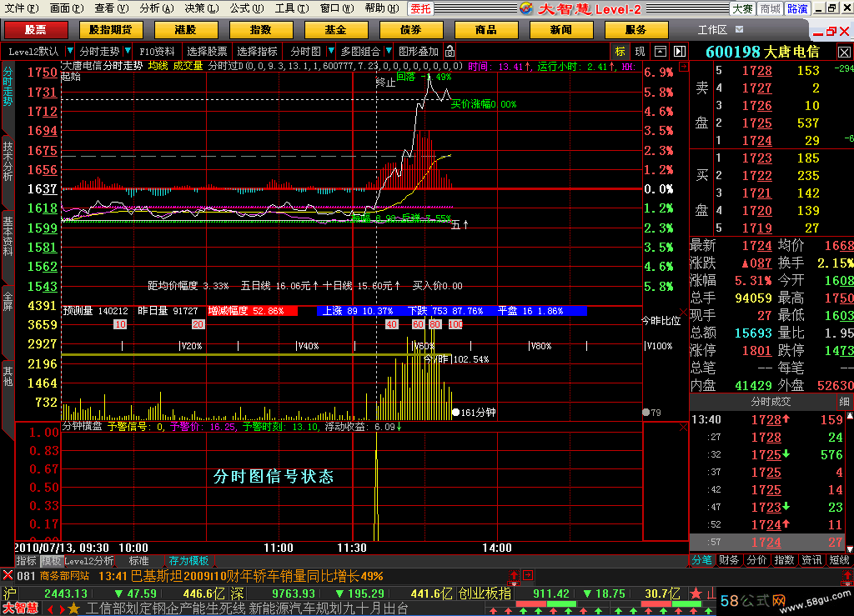
Task: Click the 路演 button in title bar
Action: [x=797, y=8]
